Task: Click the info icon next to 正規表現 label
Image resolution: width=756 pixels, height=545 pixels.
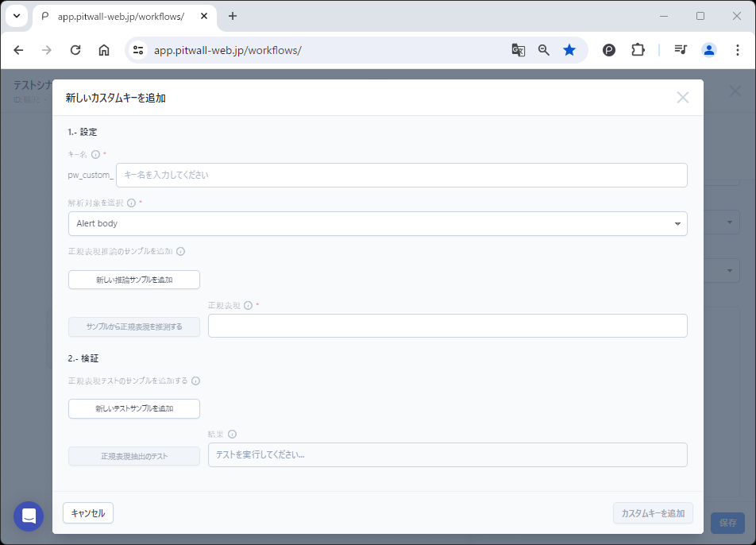Action: pos(248,305)
